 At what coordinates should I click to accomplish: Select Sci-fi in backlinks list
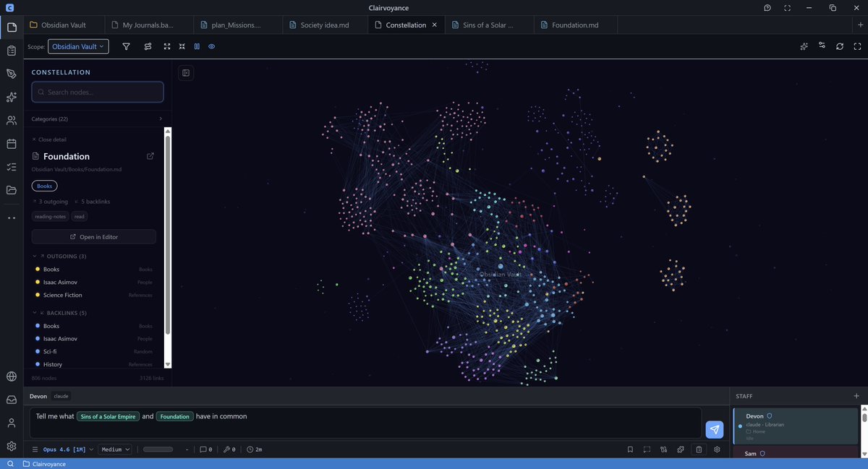pos(94,351)
